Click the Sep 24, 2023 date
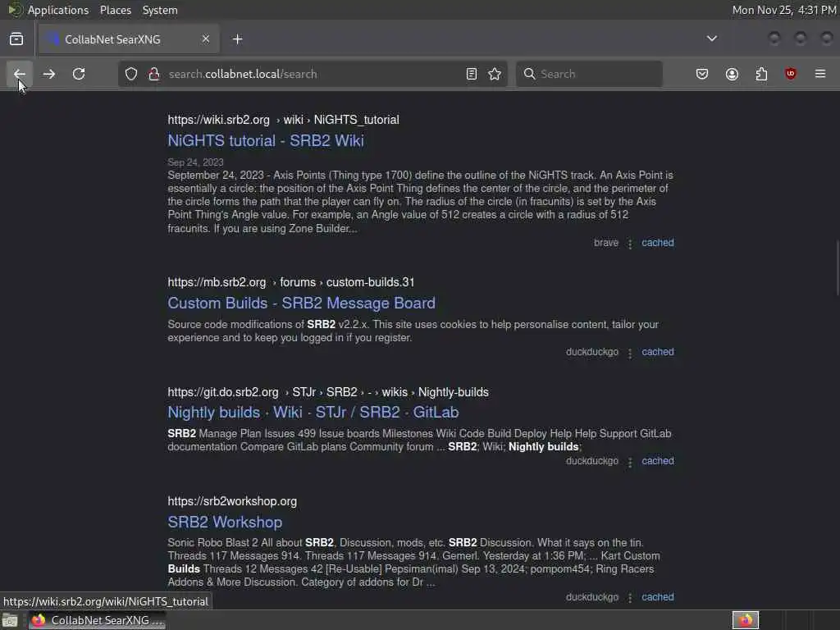840x630 pixels. [195, 162]
